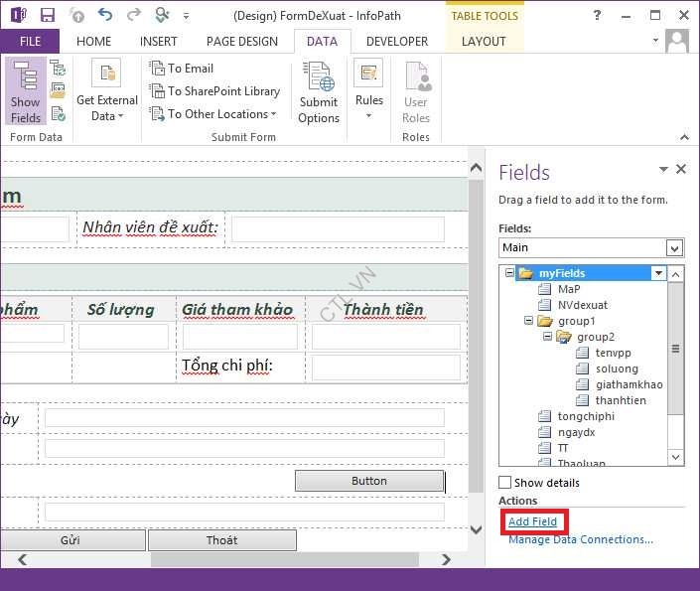This screenshot has height=591, width=700.
Task: Click the Save icon in title bar
Action: coord(48,15)
